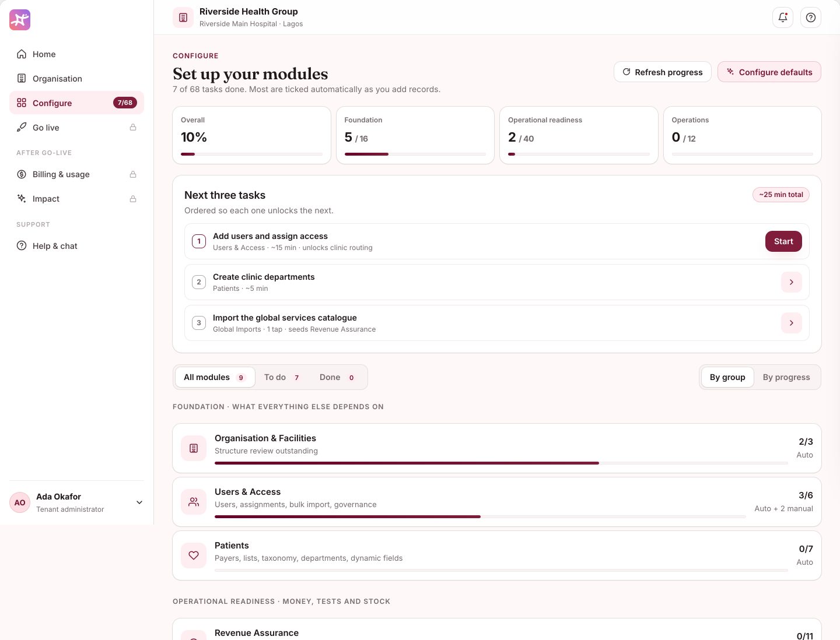Open the notifications bell
Viewport: 840px width, 640px height.
pos(783,17)
